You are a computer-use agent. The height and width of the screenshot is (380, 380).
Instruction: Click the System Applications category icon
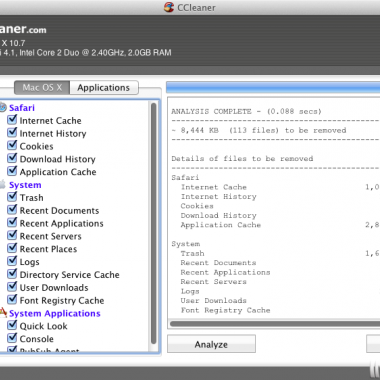tap(3, 313)
